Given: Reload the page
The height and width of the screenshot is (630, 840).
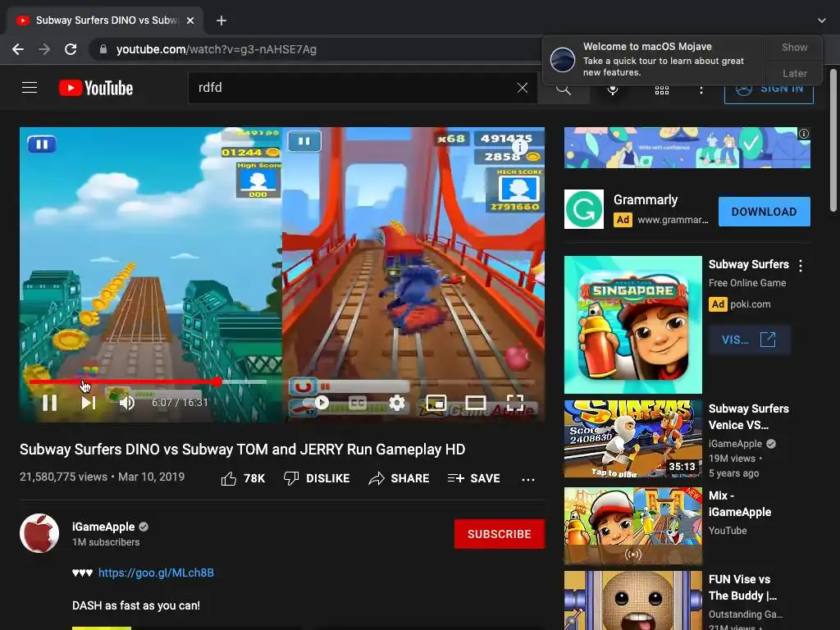Looking at the screenshot, I should [71, 49].
